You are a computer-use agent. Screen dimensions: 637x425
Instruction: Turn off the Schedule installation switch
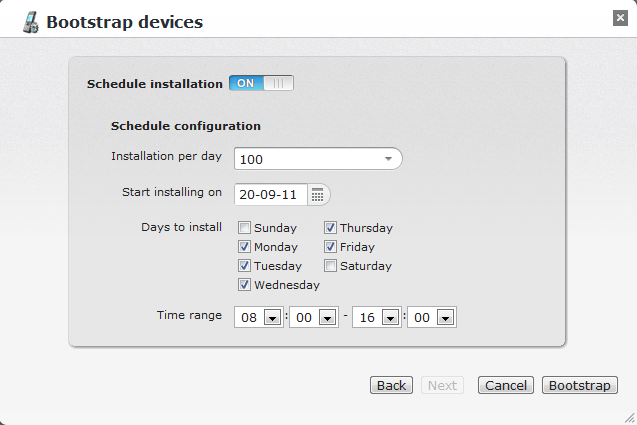click(261, 83)
